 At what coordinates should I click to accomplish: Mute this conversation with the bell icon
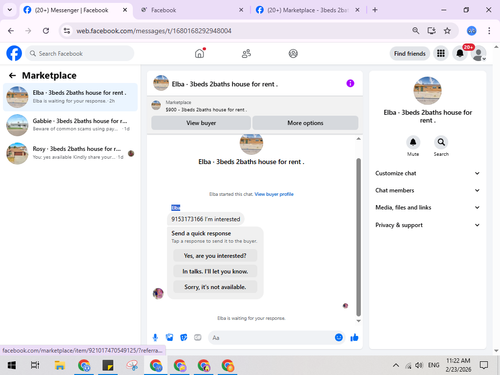click(413, 142)
